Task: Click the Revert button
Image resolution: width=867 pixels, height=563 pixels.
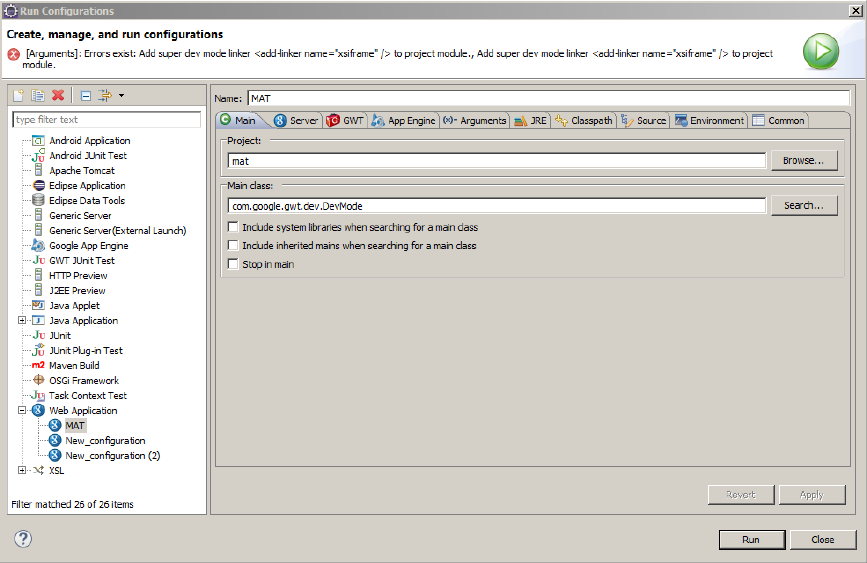Action: tap(741, 494)
